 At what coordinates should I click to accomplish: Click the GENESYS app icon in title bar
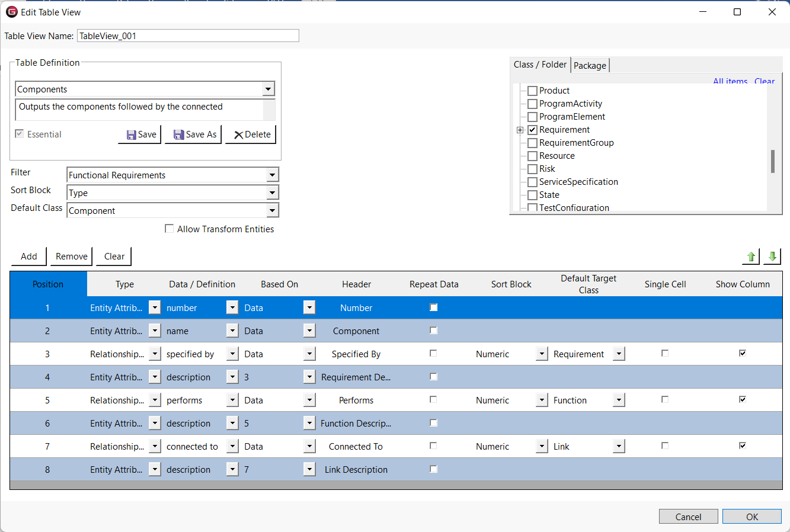pos(11,12)
